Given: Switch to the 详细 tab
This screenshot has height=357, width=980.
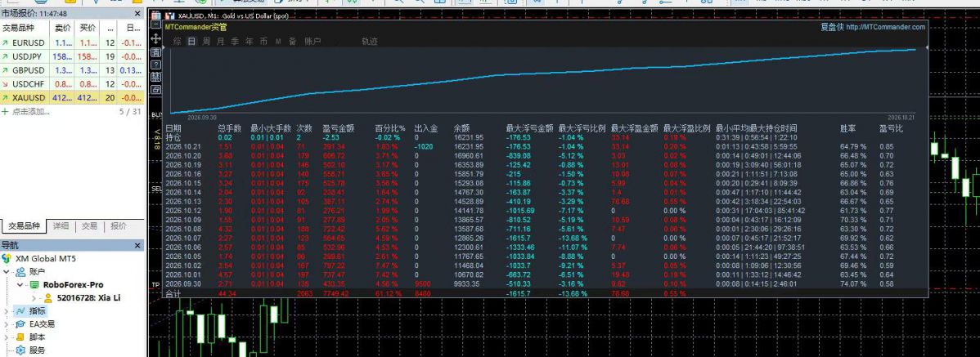Looking at the screenshot, I should (61, 226).
